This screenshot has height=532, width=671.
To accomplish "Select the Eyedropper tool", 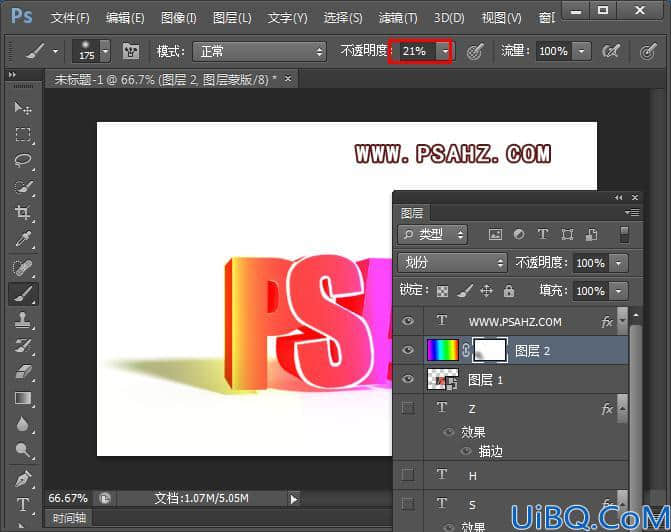I will tap(23, 239).
